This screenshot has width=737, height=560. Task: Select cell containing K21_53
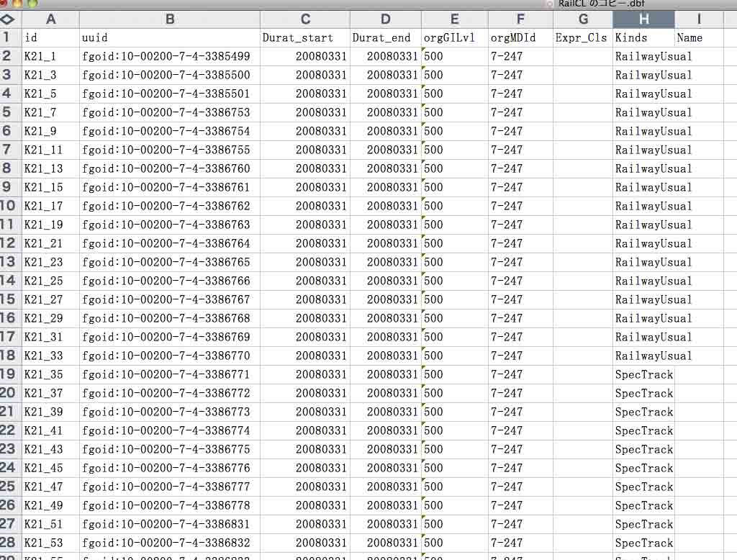pos(51,543)
